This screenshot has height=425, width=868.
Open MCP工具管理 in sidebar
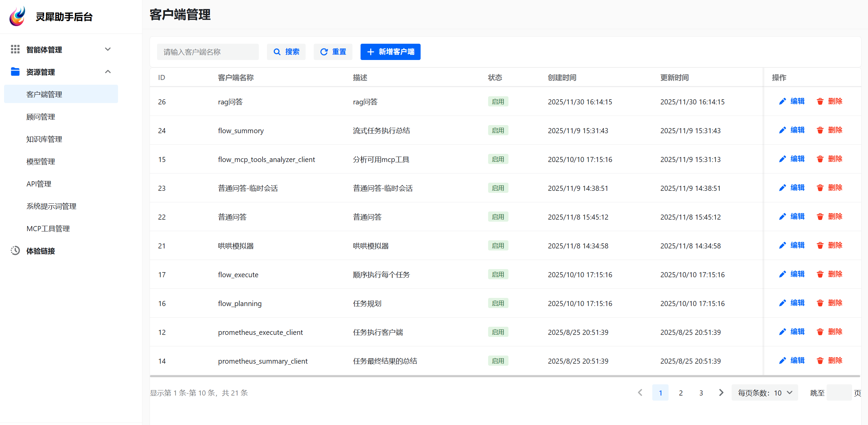click(48, 229)
